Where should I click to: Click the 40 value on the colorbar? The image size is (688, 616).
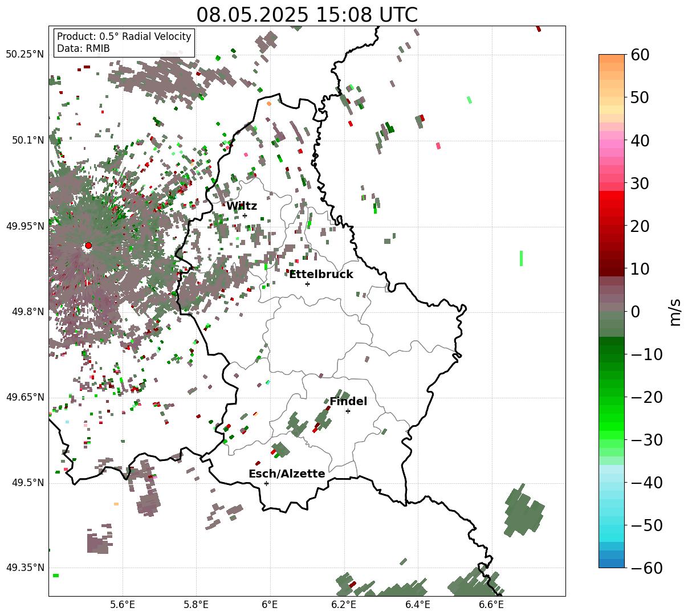pyautogui.click(x=640, y=140)
